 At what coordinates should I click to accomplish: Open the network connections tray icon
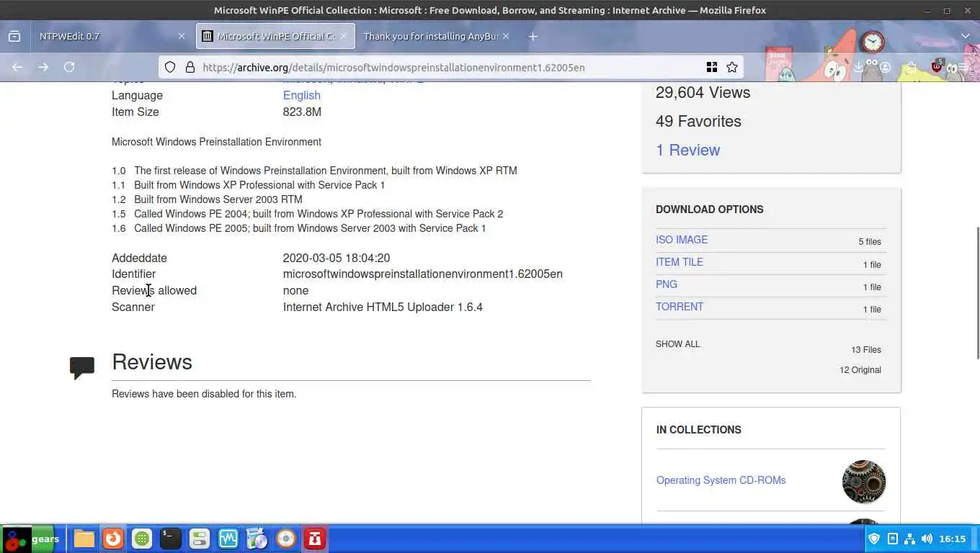click(909, 539)
